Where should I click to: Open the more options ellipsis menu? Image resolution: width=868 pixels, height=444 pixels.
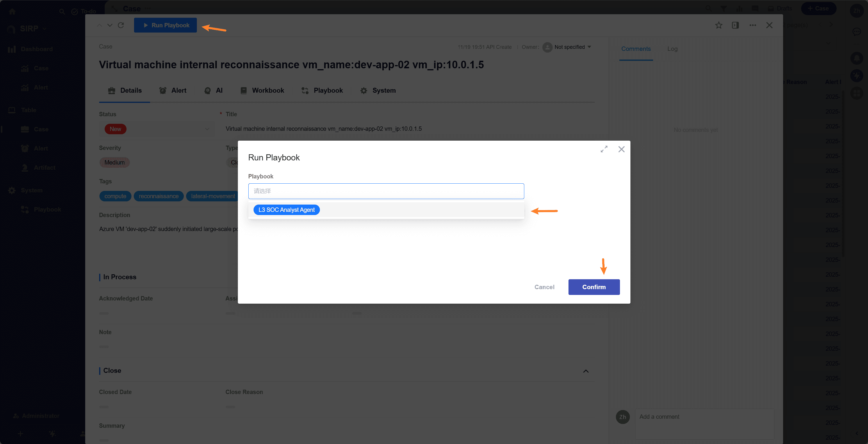coord(753,25)
